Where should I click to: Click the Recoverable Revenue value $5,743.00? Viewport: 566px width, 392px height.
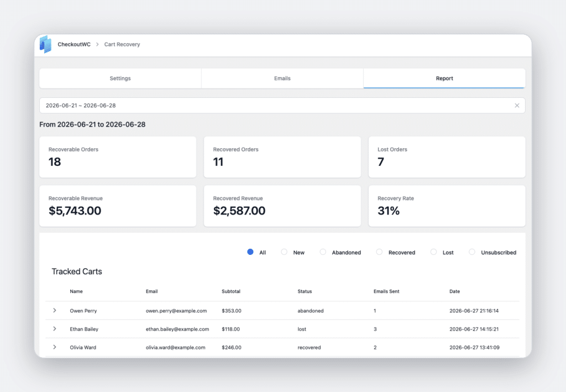[75, 211]
